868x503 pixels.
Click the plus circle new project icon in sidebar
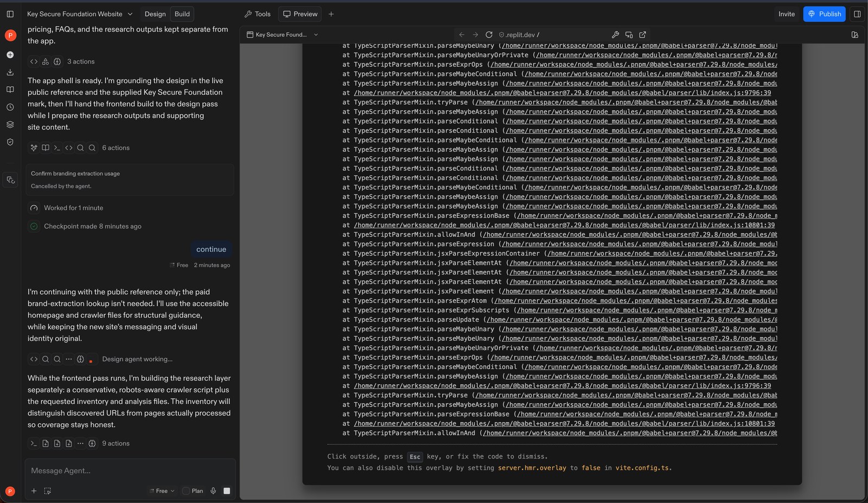pyautogui.click(x=10, y=55)
